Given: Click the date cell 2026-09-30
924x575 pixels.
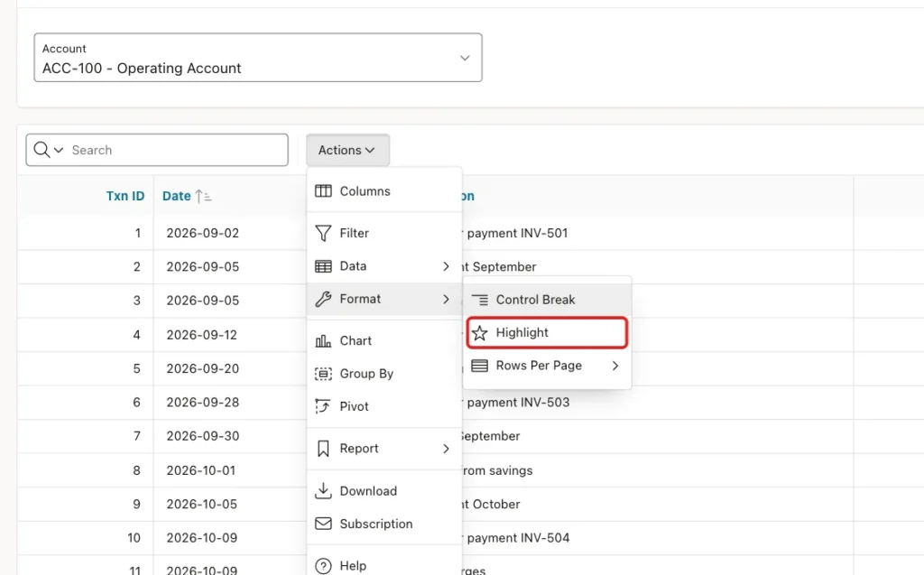Looking at the screenshot, I should point(203,436).
